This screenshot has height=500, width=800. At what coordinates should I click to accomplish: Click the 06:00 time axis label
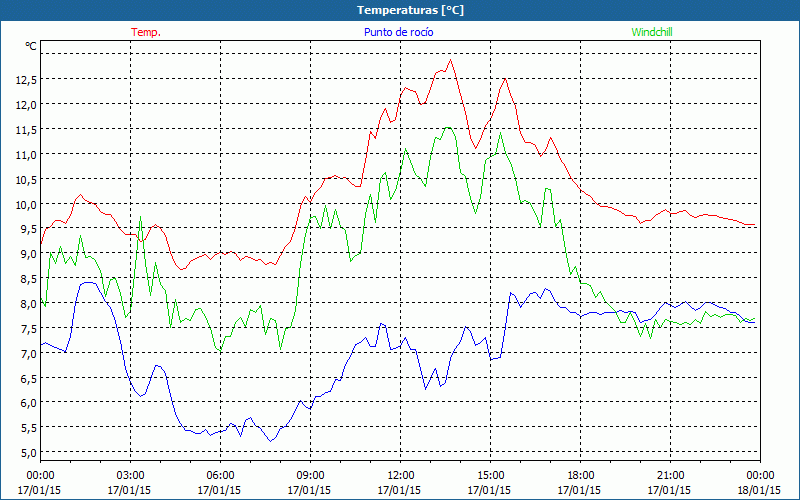tap(220, 476)
